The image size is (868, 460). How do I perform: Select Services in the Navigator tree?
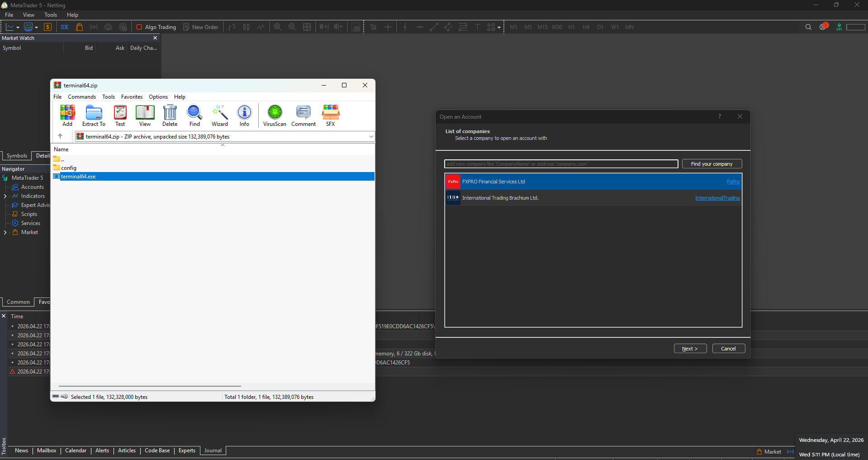(x=31, y=223)
